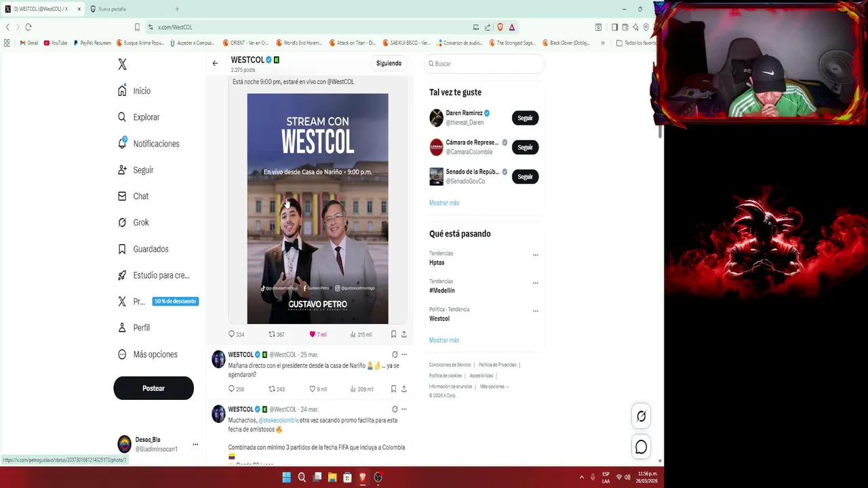Open Grok icon on 24 mar. post
Viewport: 868px width, 488px height.
(395, 409)
